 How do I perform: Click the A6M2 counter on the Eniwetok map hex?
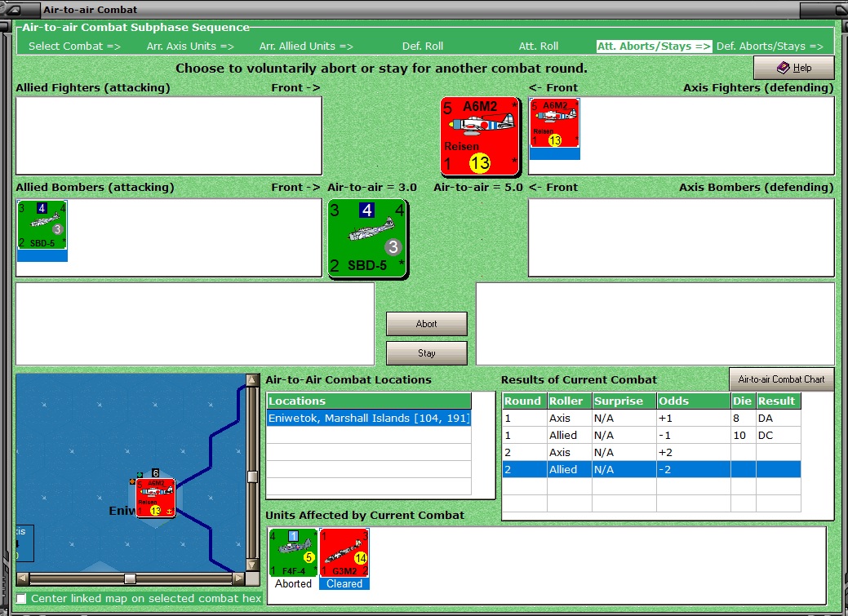click(x=156, y=498)
